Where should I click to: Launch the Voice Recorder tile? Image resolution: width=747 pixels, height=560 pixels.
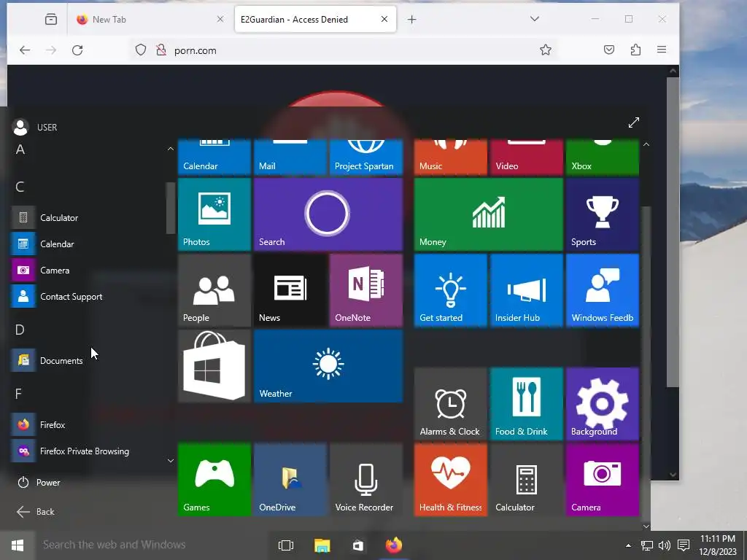366,480
